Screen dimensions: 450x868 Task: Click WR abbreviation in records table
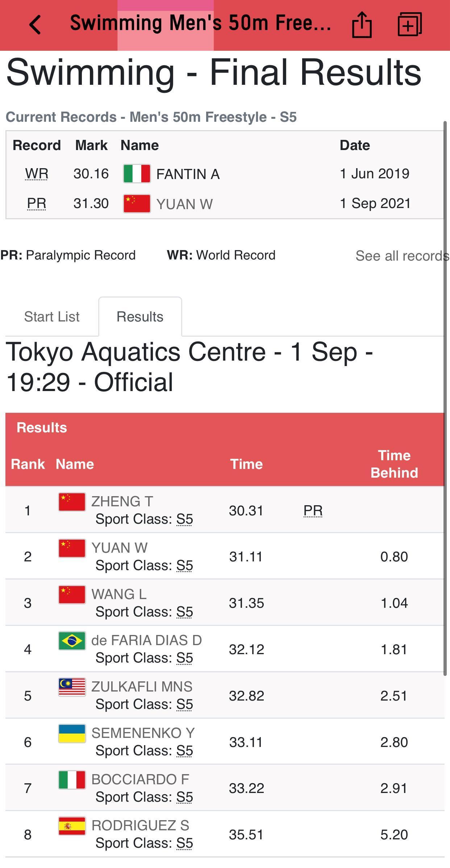(37, 174)
